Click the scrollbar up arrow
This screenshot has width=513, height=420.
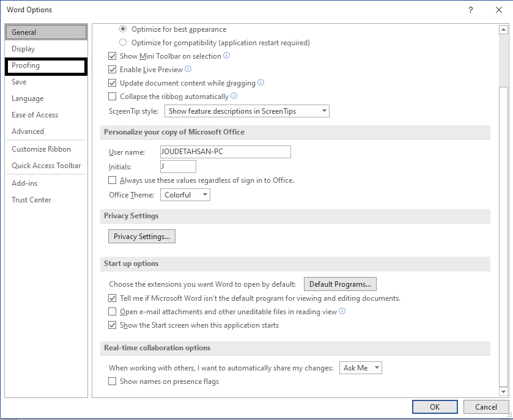click(503, 30)
